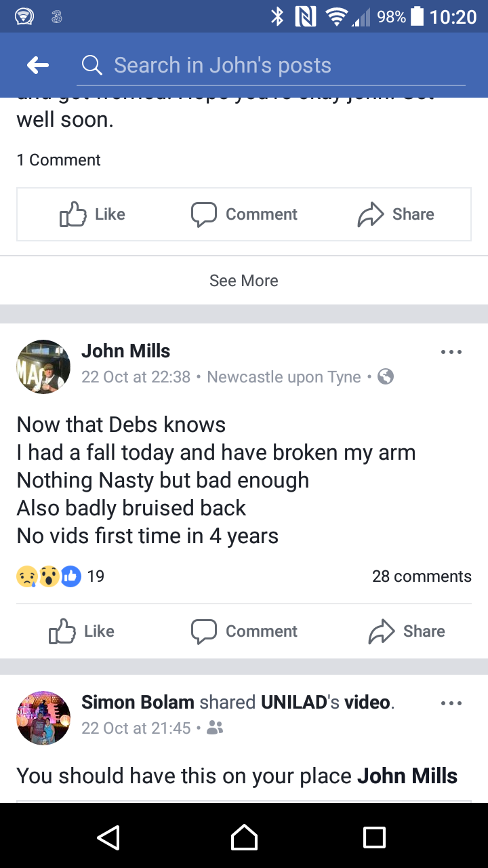Share the top post
Screen dimensions: 488x868
coord(396,214)
